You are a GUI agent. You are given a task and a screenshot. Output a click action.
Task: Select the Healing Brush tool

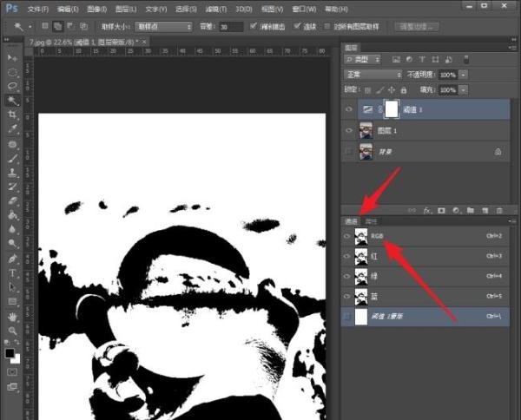pos(12,144)
